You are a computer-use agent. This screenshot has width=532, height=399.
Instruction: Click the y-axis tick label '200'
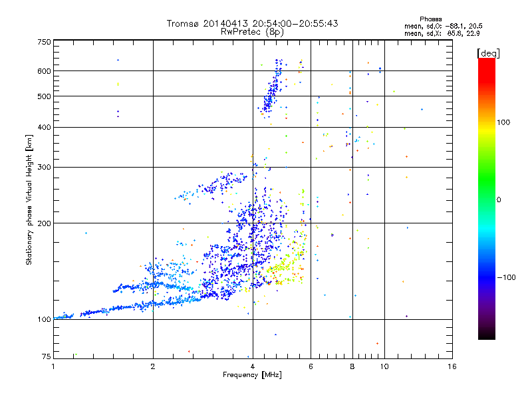(x=44, y=223)
